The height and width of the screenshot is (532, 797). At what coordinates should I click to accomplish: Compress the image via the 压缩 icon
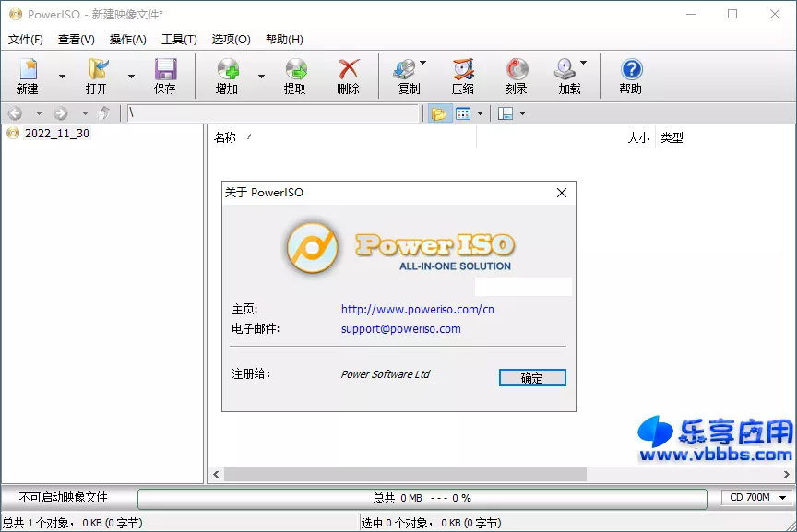[462, 76]
